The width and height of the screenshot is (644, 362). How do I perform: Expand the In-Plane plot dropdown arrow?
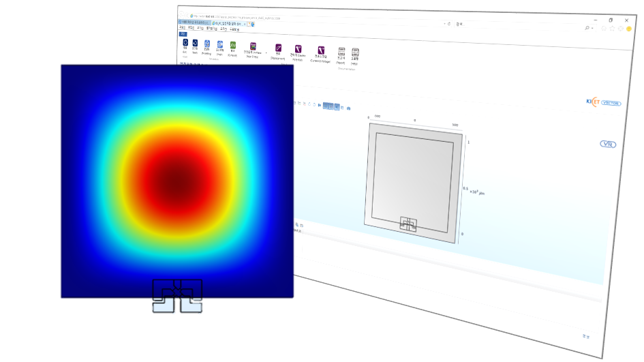[x=266, y=52]
